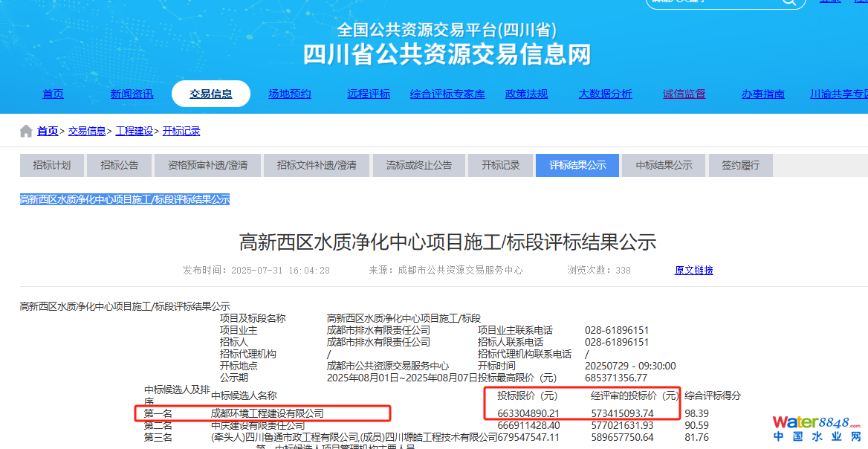This screenshot has width=868, height=449.
Task: Switch to the 招标计划 tab
Action: [x=51, y=165]
